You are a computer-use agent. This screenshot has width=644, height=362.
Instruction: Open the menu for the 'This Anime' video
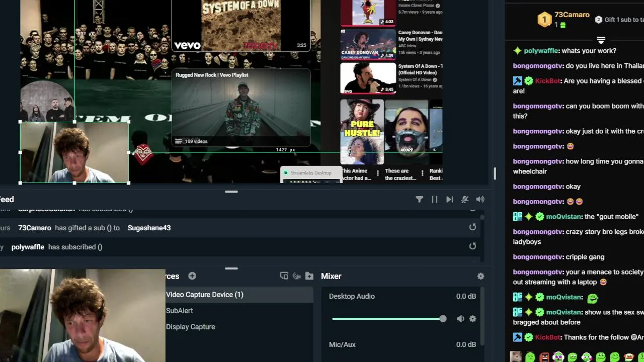coord(378,173)
